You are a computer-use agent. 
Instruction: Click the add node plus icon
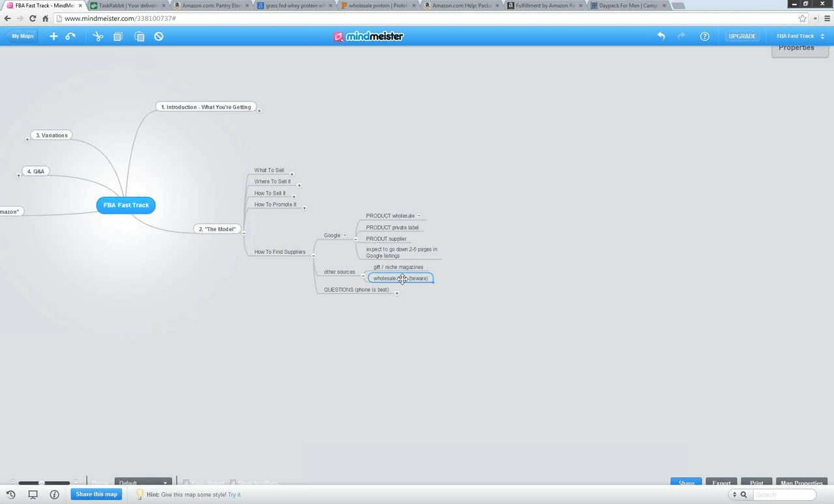pos(53,36)
